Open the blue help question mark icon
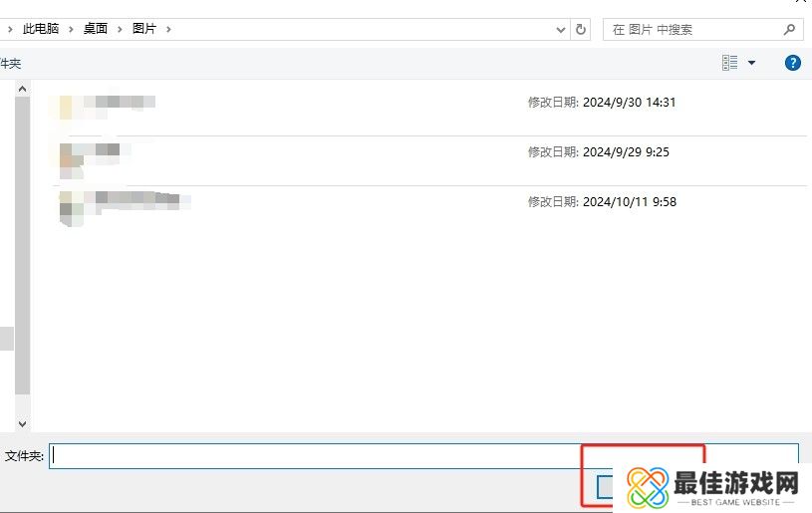This screenshot has height=513, width=812. [793, 63]
